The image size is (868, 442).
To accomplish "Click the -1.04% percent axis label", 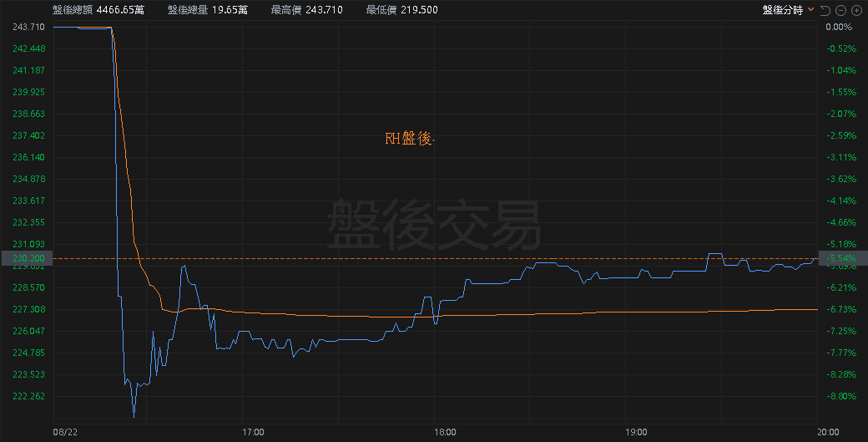I will [x=841, y=70].
